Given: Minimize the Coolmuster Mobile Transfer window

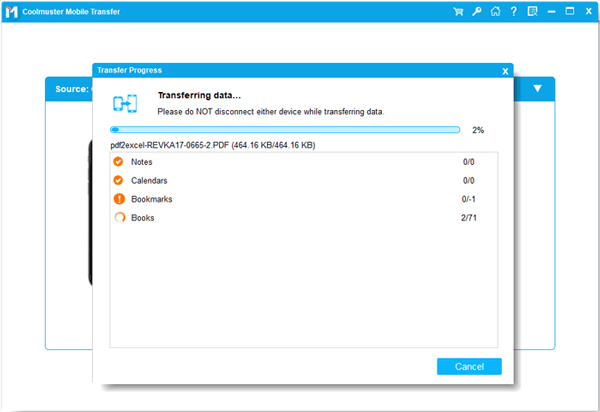Looking at the screenshot, I should click(x=551, y=12).
